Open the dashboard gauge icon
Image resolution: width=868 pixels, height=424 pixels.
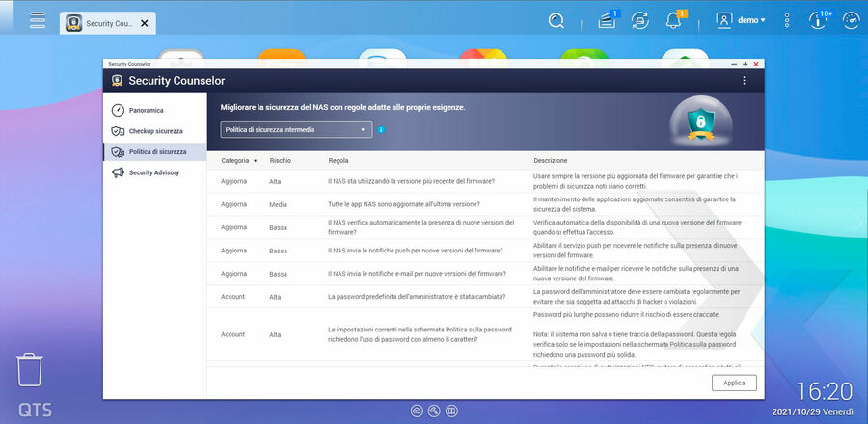(x=850, y=20)
